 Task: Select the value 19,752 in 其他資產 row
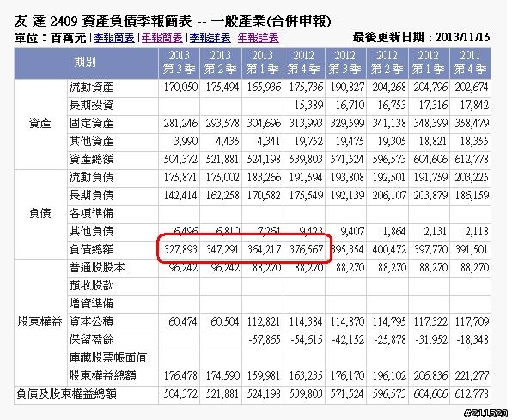(308, 142)
